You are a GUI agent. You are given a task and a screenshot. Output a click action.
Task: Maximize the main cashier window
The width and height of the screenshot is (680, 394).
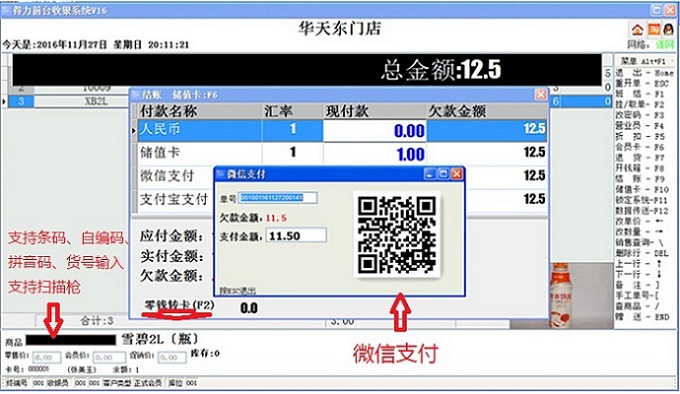[x=657, y=10]
